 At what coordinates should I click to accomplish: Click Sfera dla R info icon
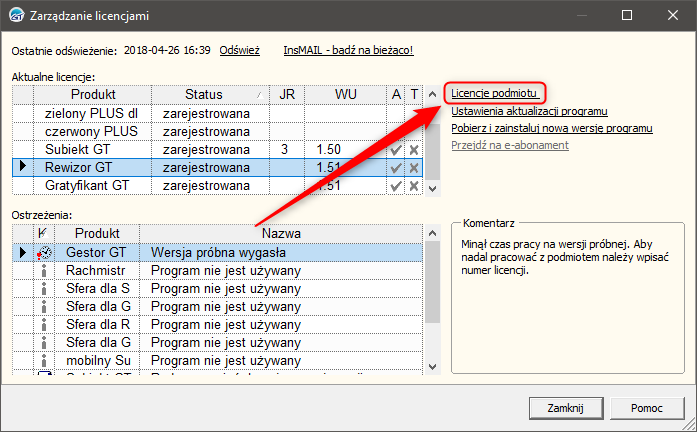coord(44,325)
